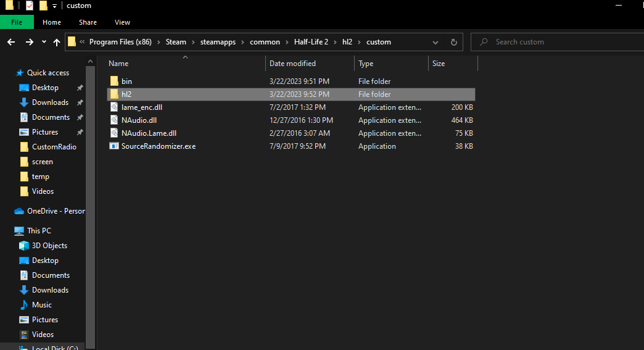The image size is (644, 350).
Task: Open OneDrive - Personal in navigation pane
Action: coord(56,210)
